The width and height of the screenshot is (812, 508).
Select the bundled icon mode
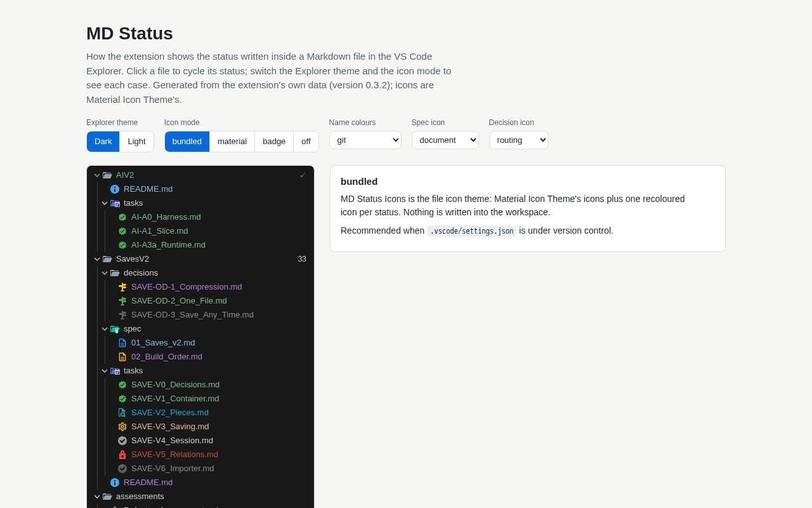(x=187, y=142)
